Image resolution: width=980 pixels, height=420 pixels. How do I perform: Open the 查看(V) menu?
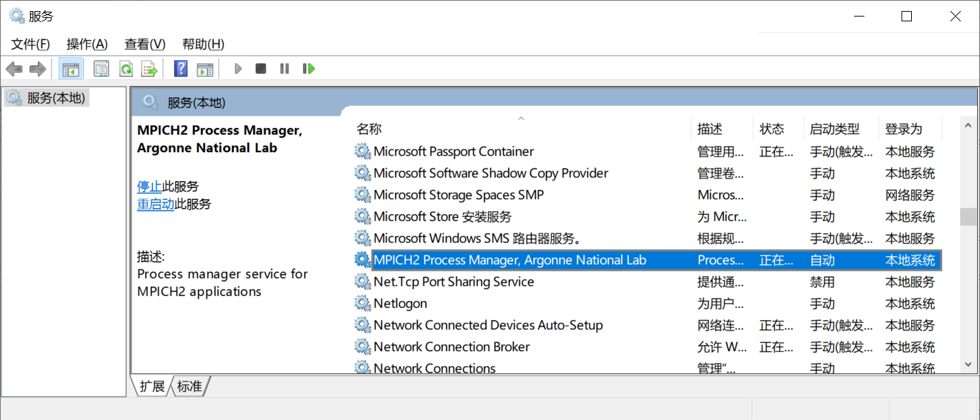click(145, 44)
